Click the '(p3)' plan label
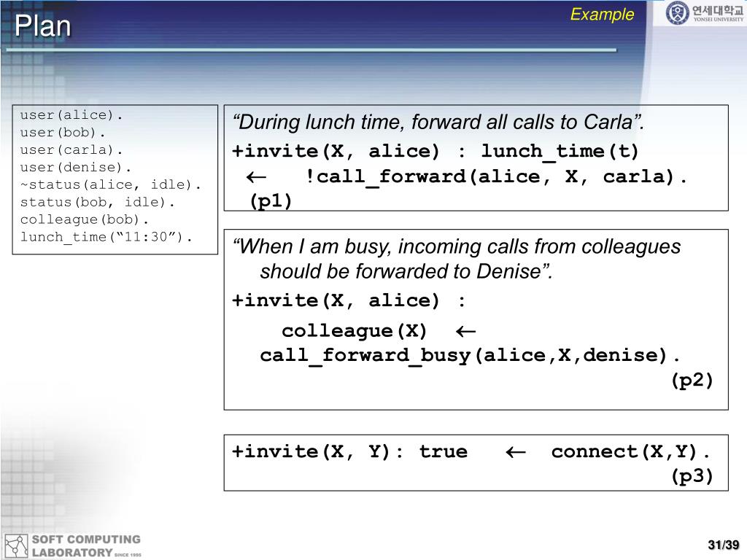 click(692, 475)
